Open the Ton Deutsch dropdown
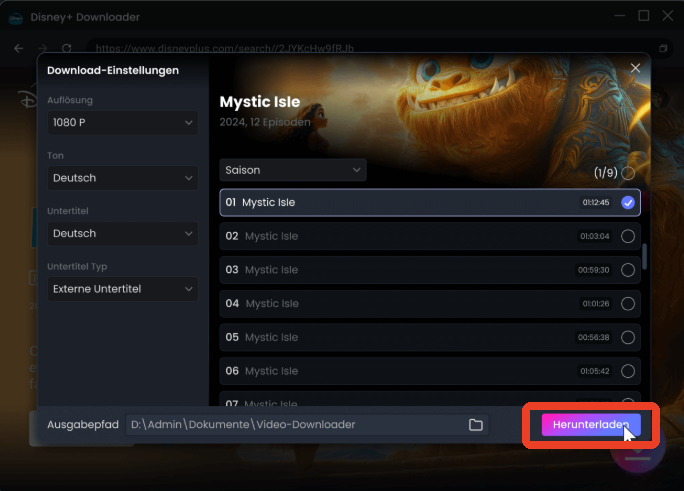The width and height of the screenshot is (684, 491). 123,178
